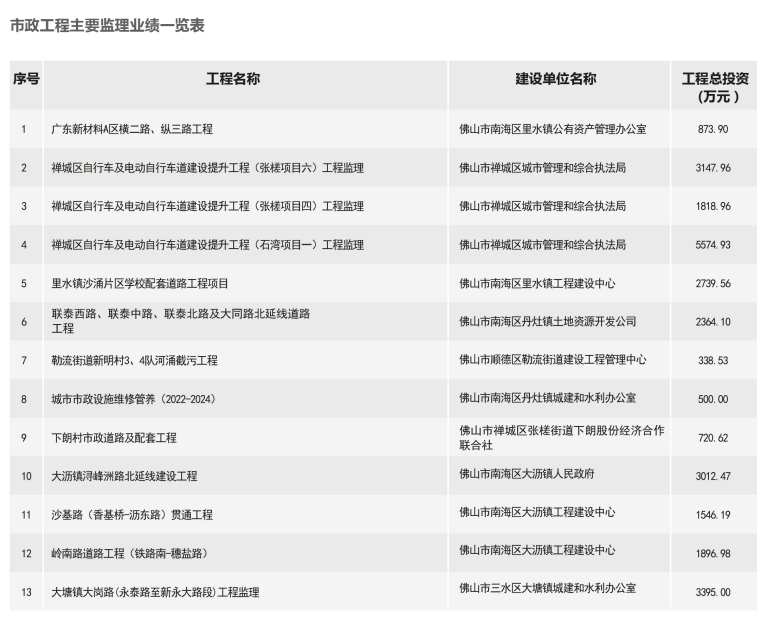Click 禅城区城市管理和综合执法局 cell in row 4
The height and width of the screenshot is (634, 769).
pos(542,245)
